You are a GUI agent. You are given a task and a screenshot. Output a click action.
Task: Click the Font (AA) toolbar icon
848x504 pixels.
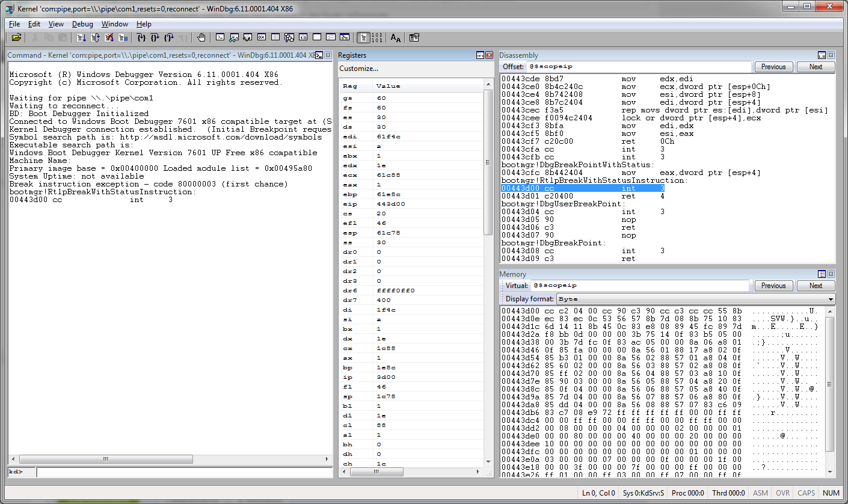point(395,37)
